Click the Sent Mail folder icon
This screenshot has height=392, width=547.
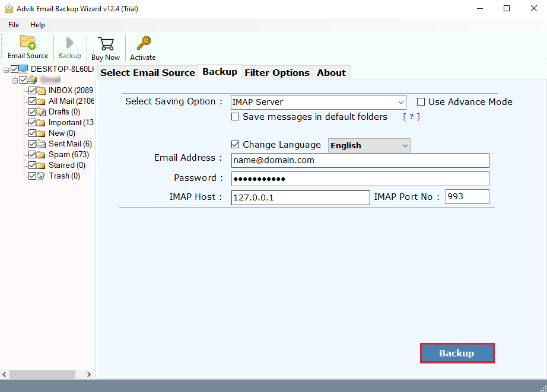click(x=41, y=144)
